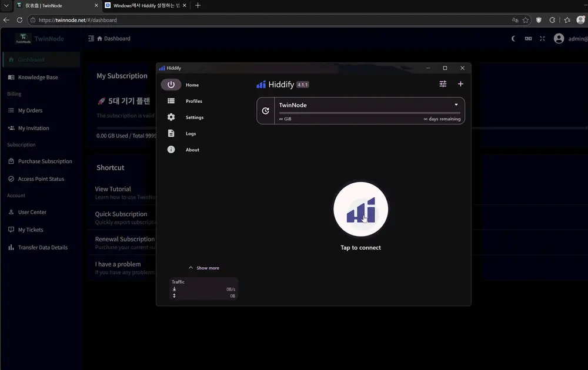Tap the big Hiddify connect button
588x370 pixels.
(360, 209)
